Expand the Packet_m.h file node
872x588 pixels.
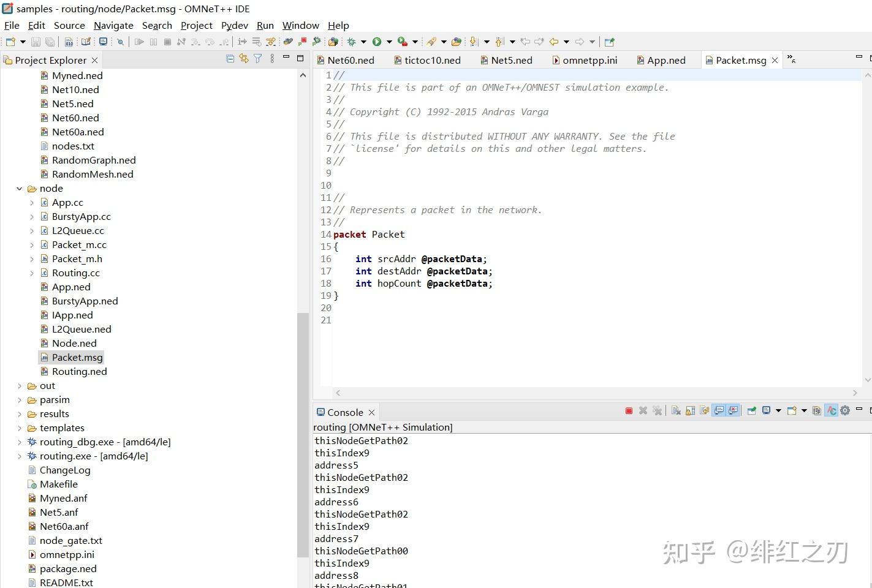tap(32, 259)
